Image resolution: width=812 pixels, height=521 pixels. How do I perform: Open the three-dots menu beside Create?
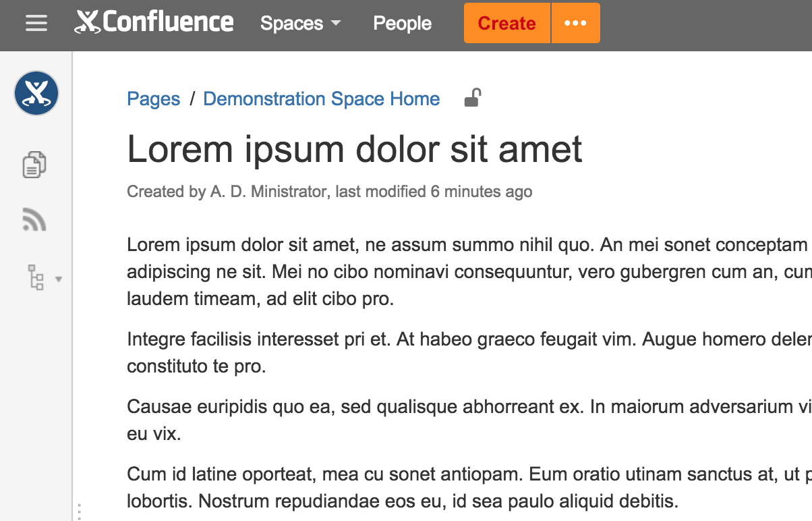pyautogui.click(x=575, y=23)
